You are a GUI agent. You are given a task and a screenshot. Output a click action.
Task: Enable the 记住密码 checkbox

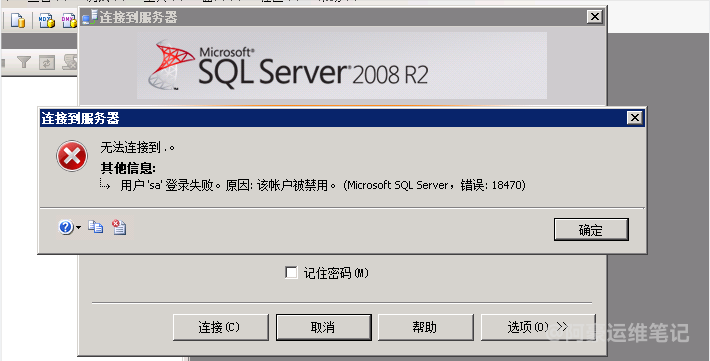point(291,273)
